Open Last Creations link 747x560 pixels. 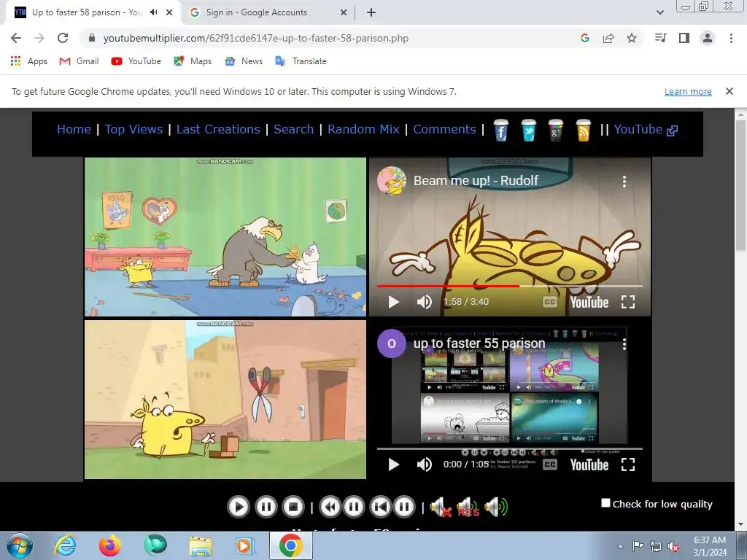tap(218, 129)
